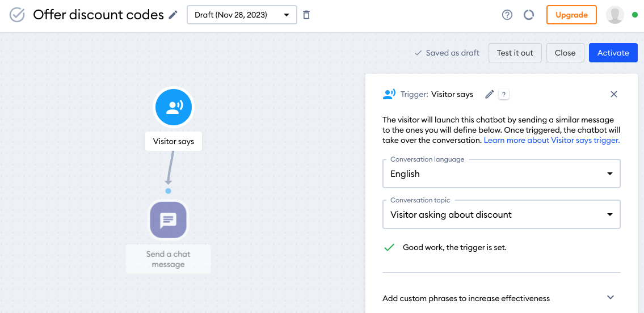Close the trigger settings panel
This screenshot has width=644, height=313.
tap(613, 95)
